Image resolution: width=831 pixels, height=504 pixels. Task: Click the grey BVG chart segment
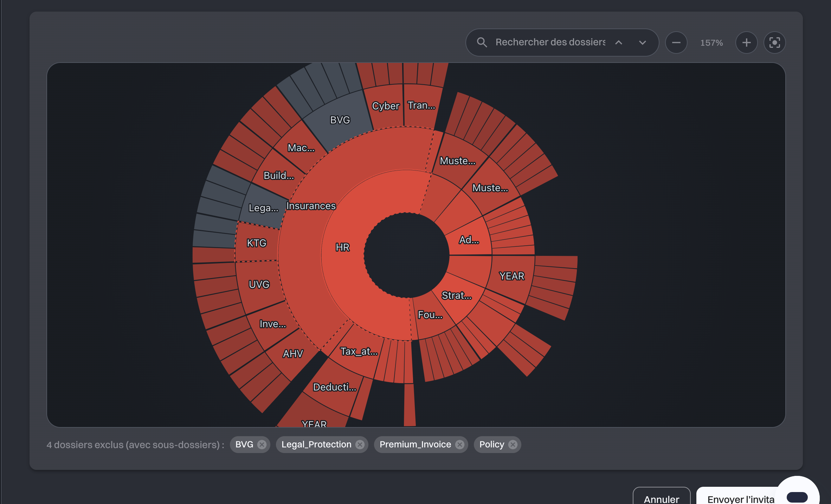click(x=340, y=120)
